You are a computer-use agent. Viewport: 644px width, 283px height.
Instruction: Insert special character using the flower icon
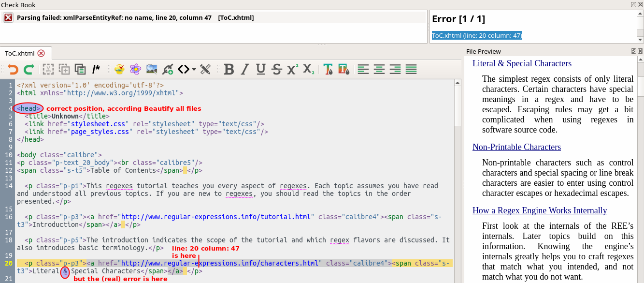point(136,69)
